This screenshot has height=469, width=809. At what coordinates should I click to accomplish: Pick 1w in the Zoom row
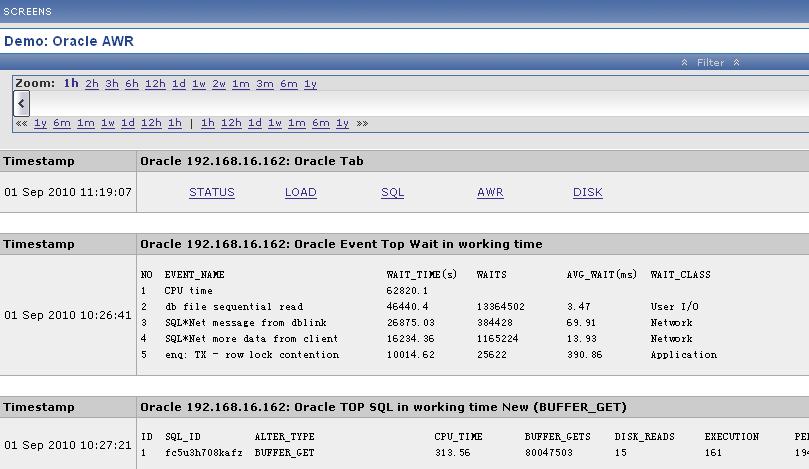pyautogui.click(x=199, y=84)
